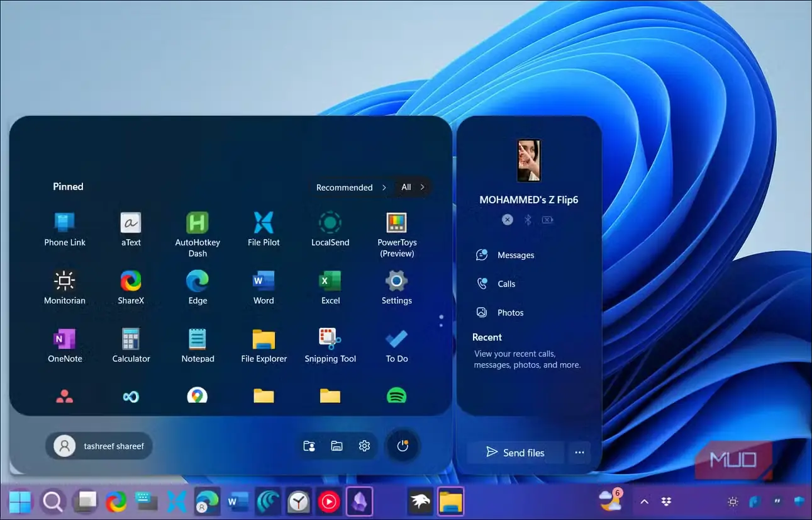Launch Monitorian brightness app

[65, 287]
